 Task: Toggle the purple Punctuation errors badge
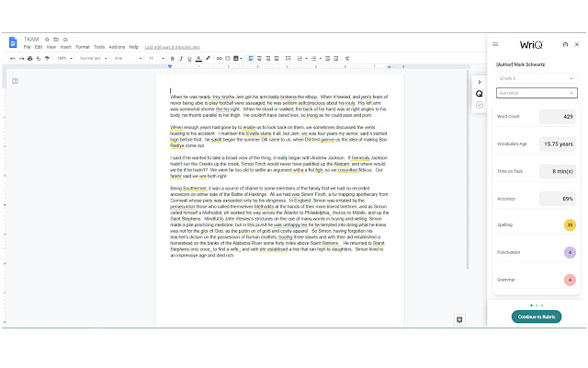point(570,252)
